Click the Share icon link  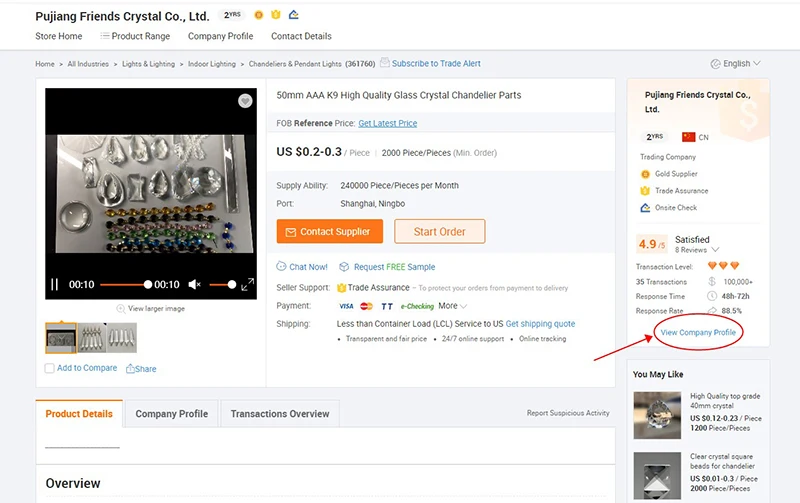[x=131, y=369]
